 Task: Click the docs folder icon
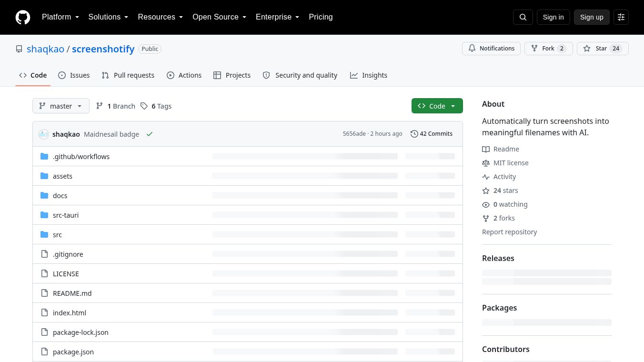click(44, 195)
